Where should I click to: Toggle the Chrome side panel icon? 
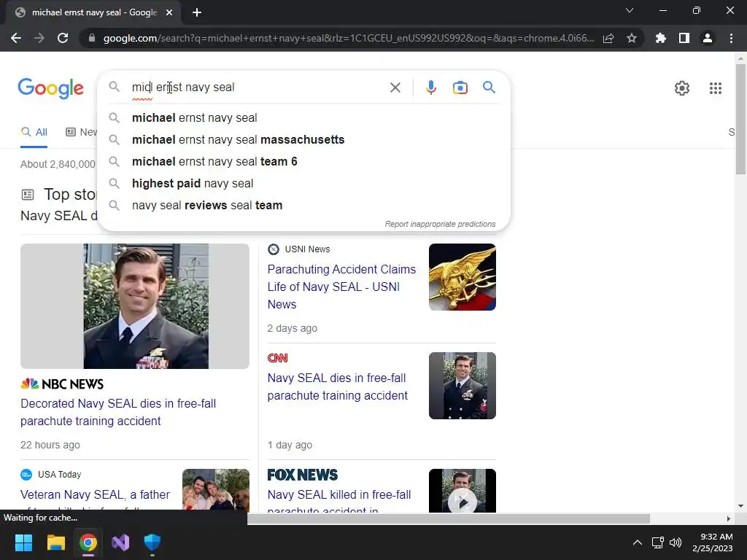coord(684,38)
